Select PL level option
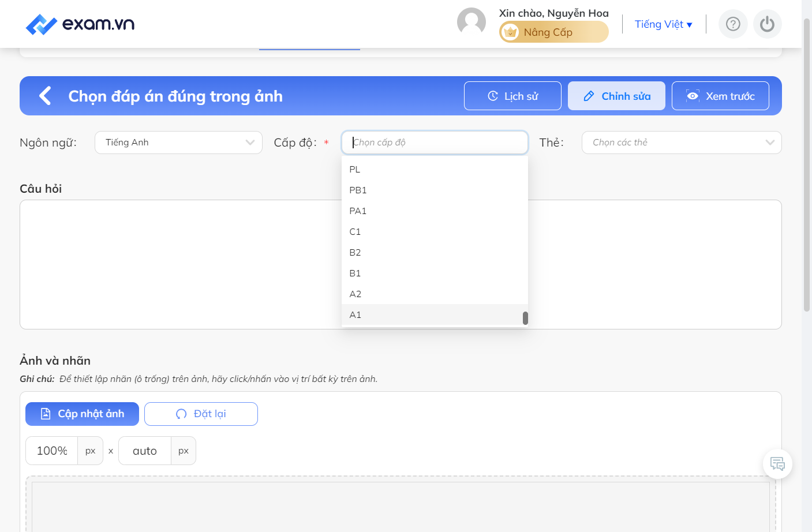The image size is (812, 532). click(x=435, y=169)
